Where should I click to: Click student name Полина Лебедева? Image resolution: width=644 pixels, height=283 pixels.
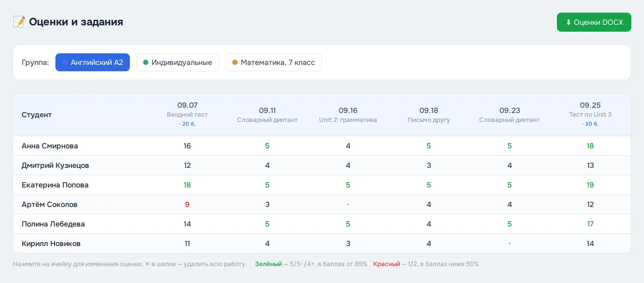pos(53,224)
